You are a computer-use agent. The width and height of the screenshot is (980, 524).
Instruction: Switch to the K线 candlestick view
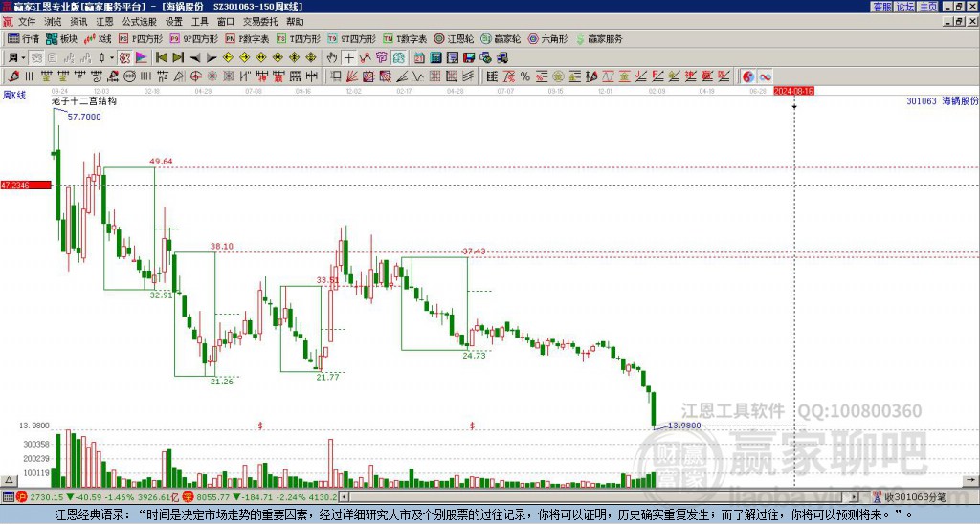[x=98, y=38]
